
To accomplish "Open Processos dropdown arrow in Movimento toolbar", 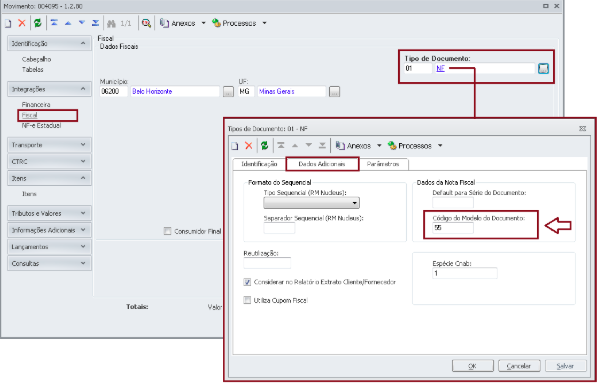I will (264, 23).
